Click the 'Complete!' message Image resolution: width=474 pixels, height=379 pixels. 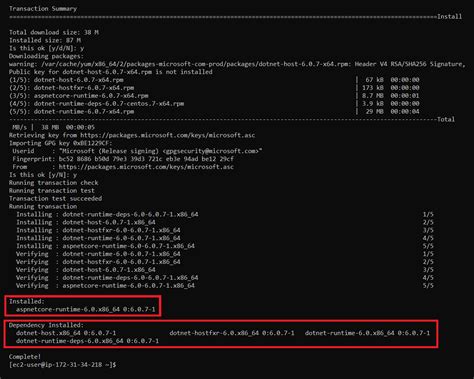point(25,357)
